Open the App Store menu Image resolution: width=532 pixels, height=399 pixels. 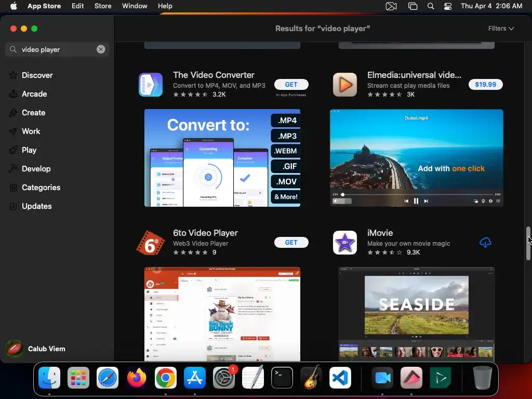pyautogui.click(x=44, y=6)
